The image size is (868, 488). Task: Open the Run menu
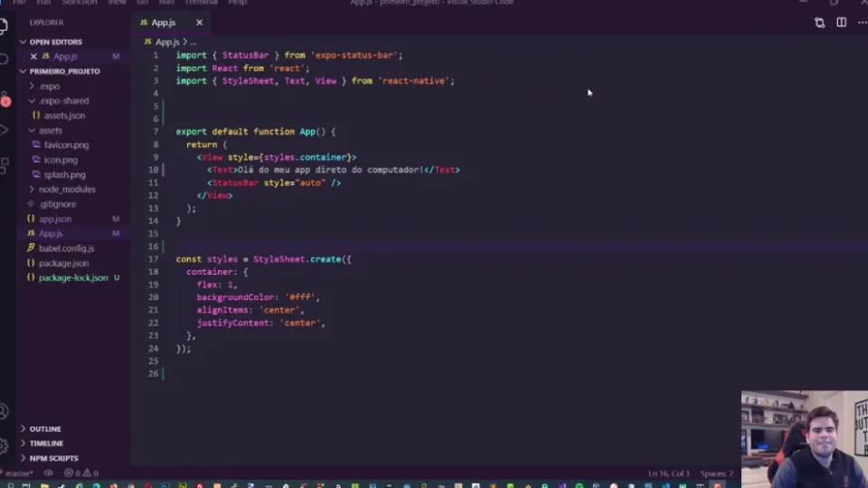[166, 2]
